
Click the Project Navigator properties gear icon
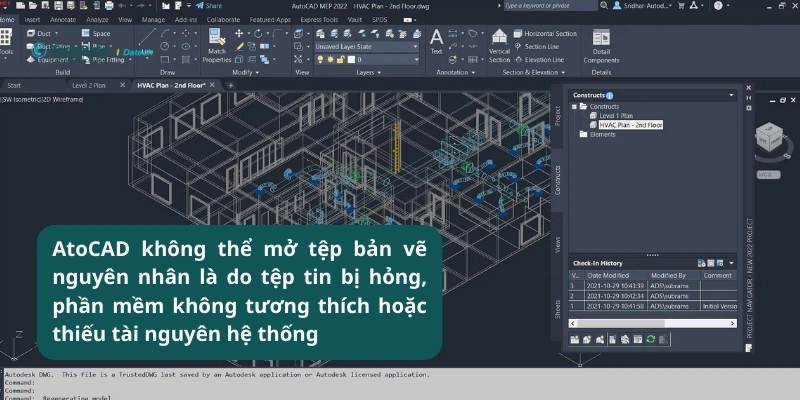748,108
